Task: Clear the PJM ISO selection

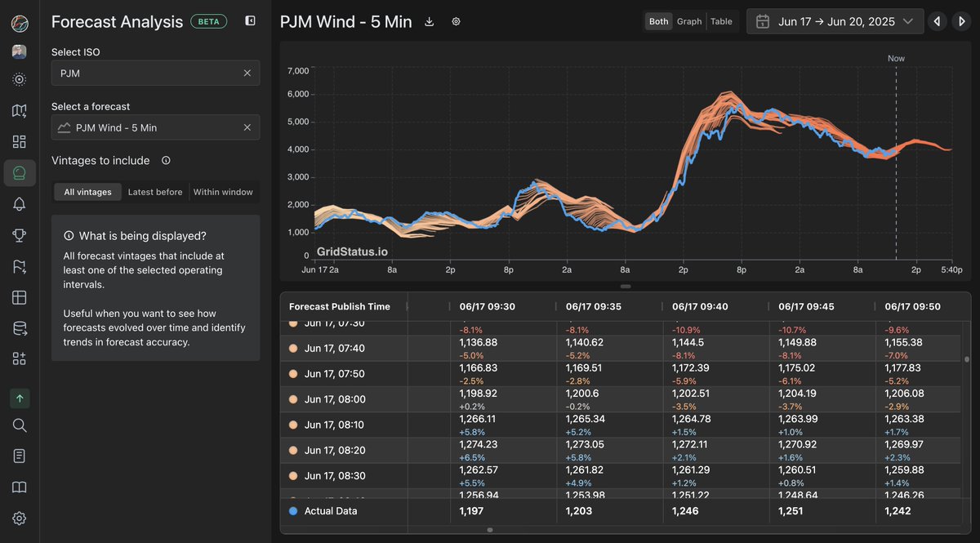Action: coord(247,73)
